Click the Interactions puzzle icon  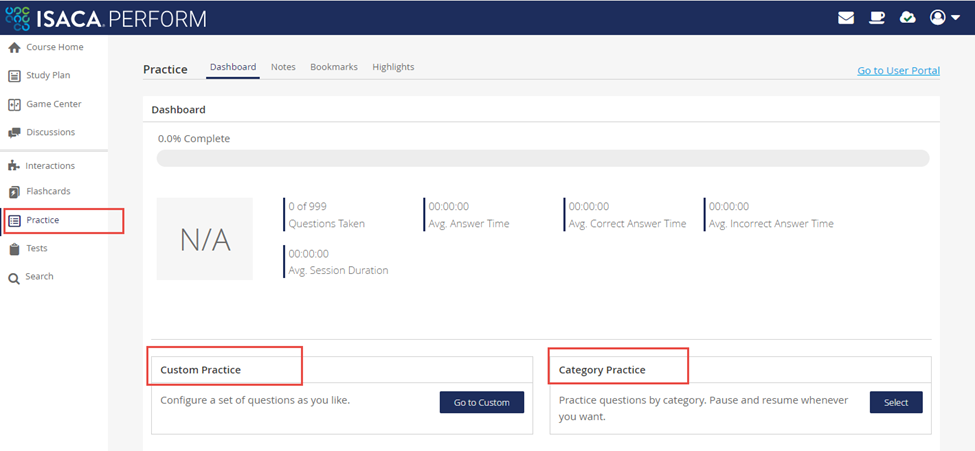point(14,166)
